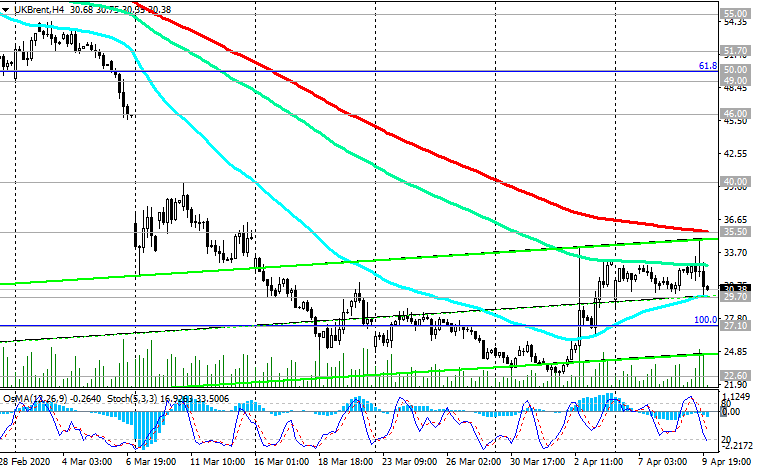Click the 7 Apr 03:00 time label

click(x=662, y=461)
